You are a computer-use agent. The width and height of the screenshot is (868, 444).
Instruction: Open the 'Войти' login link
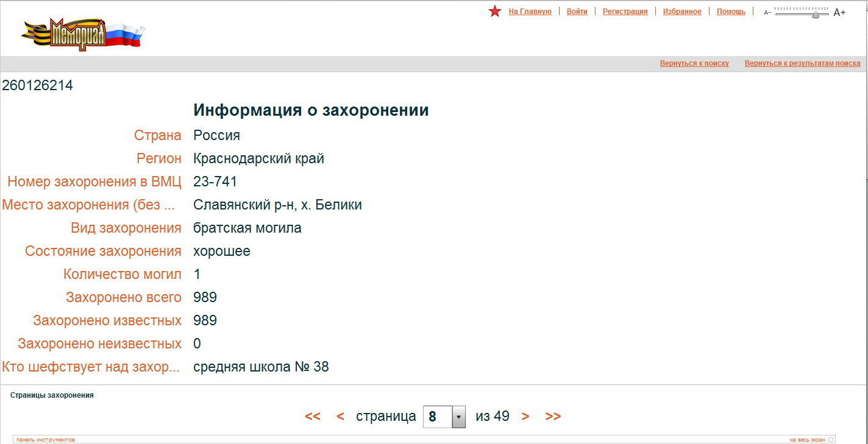[x=577, y=12]
